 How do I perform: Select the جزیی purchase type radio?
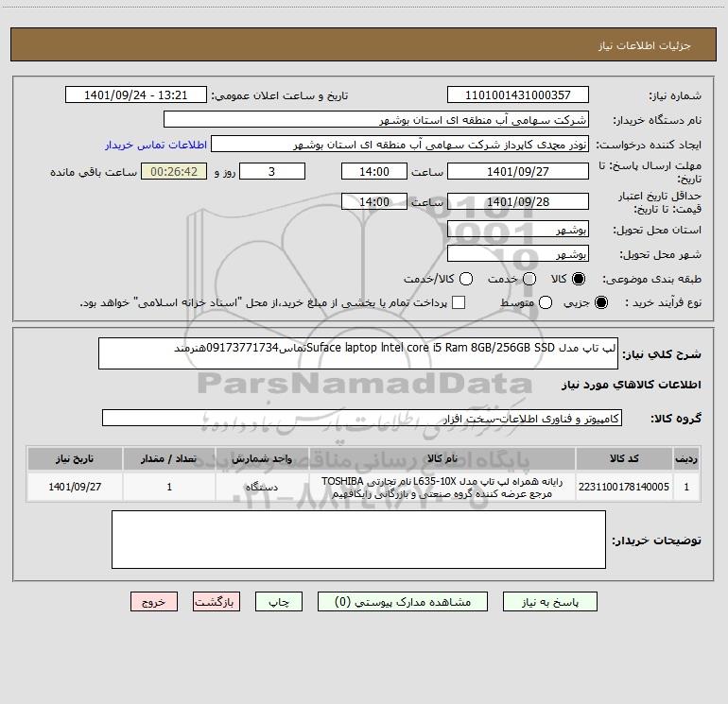(x=601, y=302)
